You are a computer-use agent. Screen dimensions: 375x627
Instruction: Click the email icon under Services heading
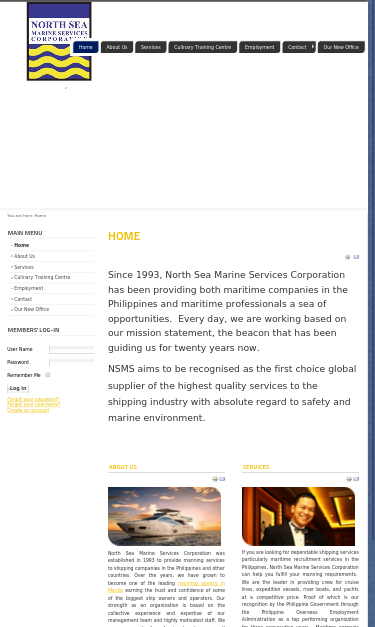(356, 479)
